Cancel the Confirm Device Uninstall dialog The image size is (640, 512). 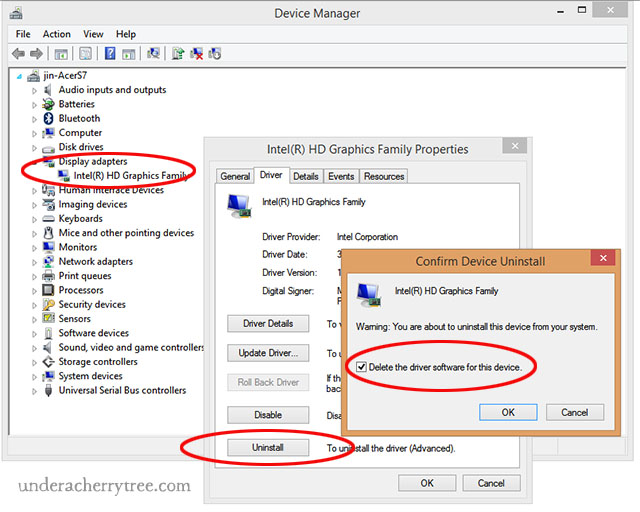[x=575, y=412]
